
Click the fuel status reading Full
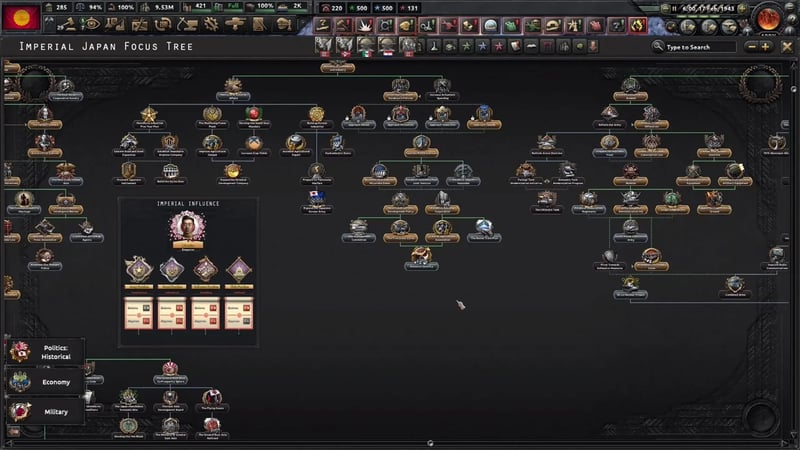234,7
